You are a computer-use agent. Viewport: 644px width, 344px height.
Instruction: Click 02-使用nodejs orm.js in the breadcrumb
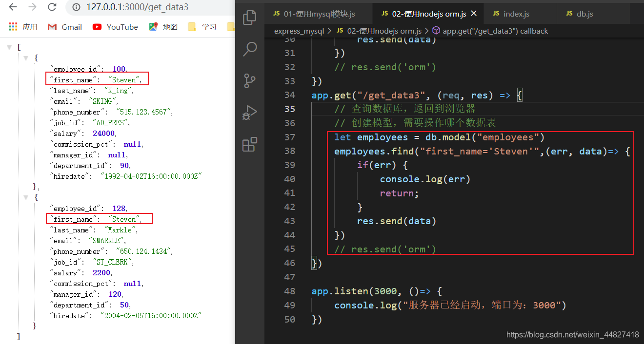pos(379,31)
